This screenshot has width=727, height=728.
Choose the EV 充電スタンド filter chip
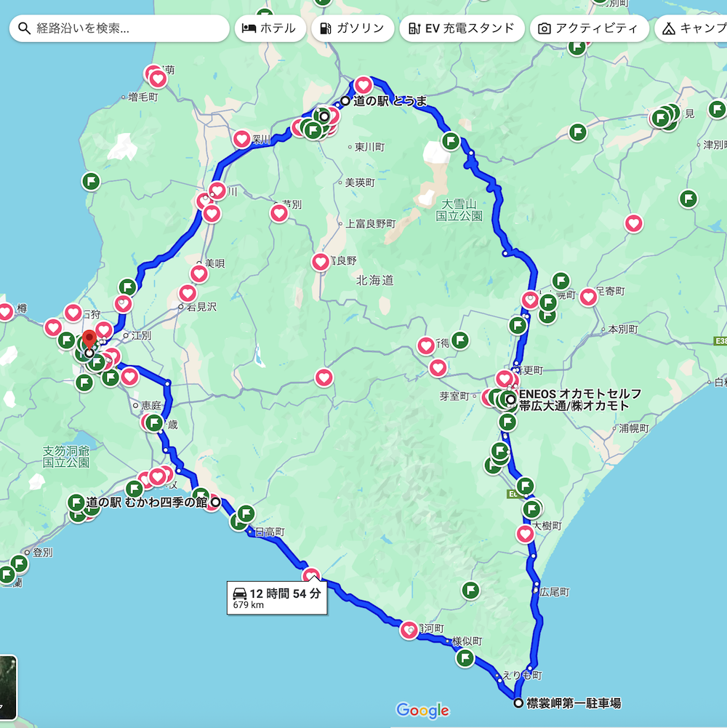pyautogui.click(x=462, y=28)
